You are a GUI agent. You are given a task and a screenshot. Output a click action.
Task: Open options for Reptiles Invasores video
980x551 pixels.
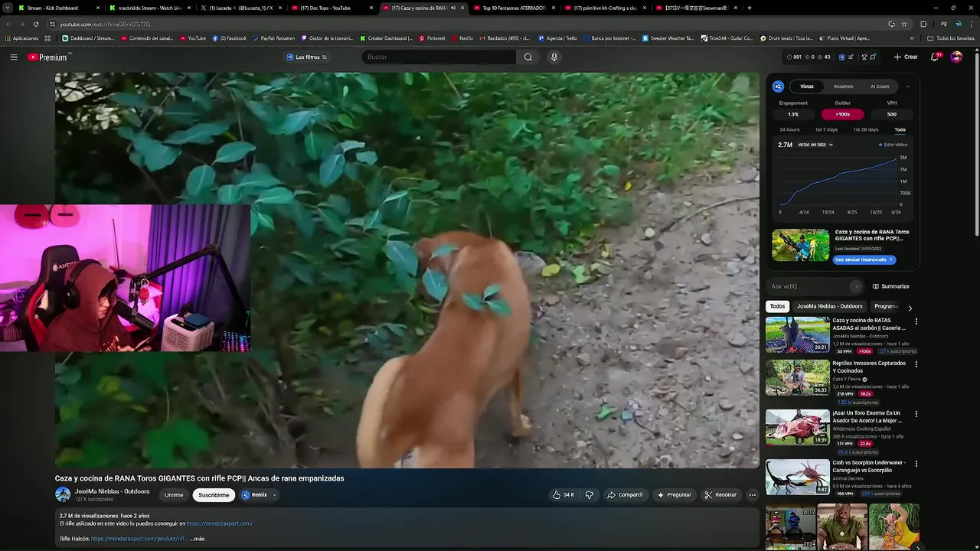point(916,364)
